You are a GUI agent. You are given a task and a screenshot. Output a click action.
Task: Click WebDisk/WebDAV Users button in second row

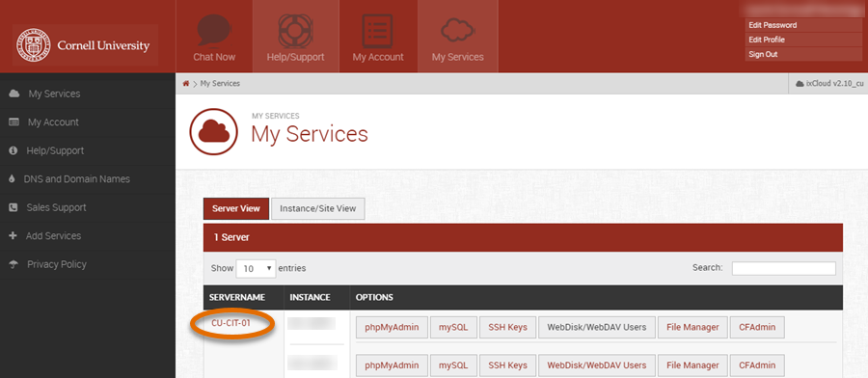[x=597, y=365]
